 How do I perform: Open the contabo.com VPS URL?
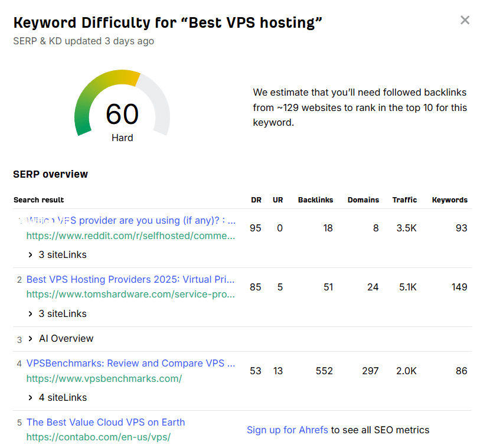tap(99, 437)
